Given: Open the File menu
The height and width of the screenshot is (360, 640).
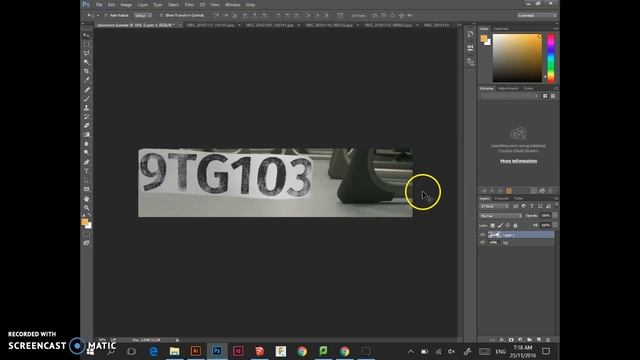Looking at the screenshot, I should (x=99, y=5).
